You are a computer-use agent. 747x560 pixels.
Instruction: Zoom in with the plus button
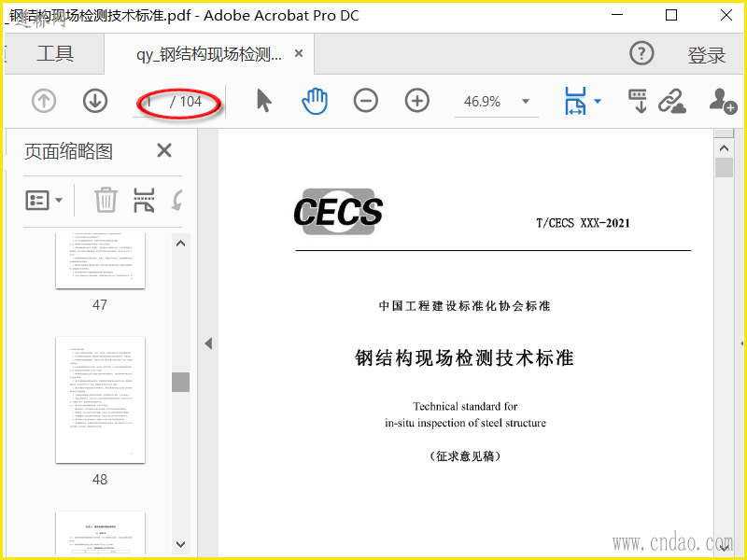416,101
